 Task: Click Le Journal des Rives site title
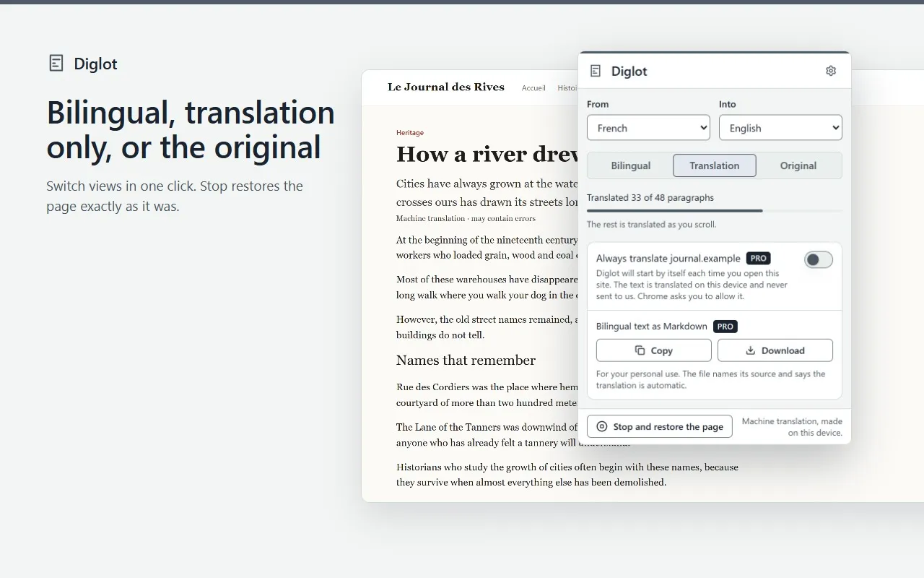(446, 87)
